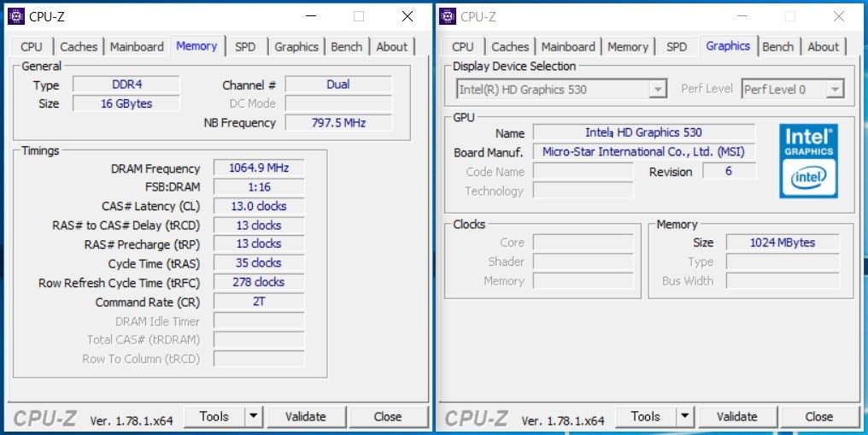Click the DRAM Frequency label
Screen dimensions: 868x435
(x=155, y=169)
